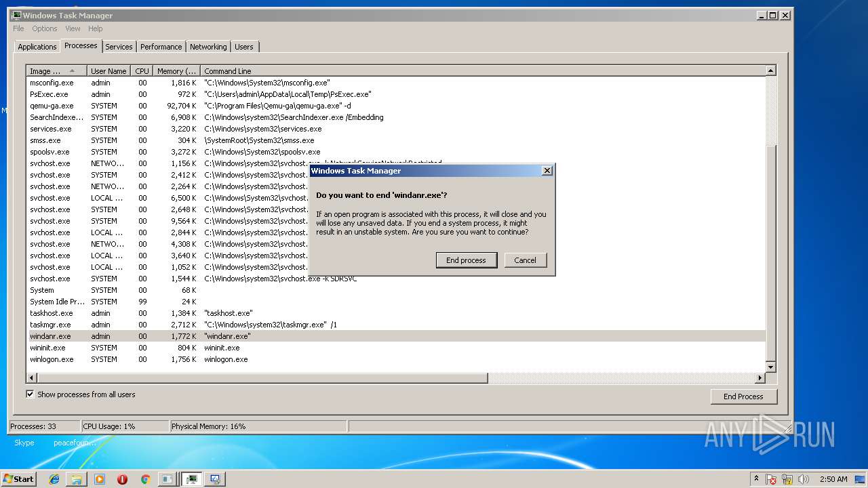Select the wininit.exe process row

(396, 348)
